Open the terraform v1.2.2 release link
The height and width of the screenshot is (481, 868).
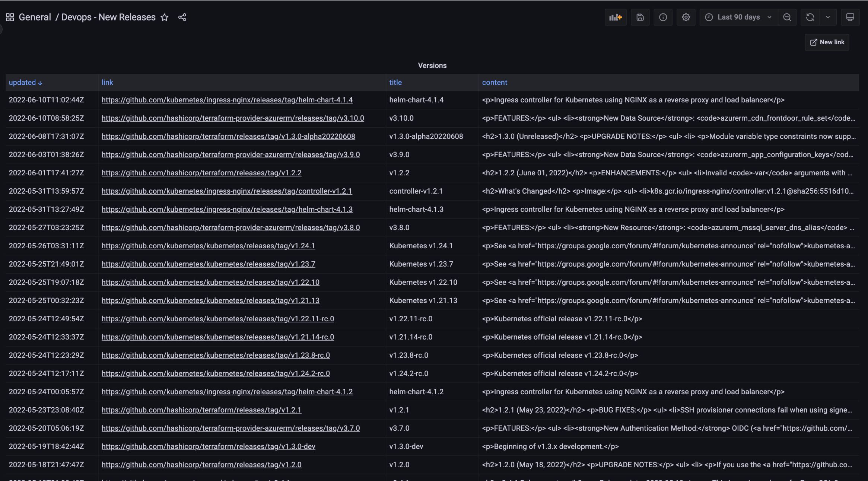tap(201, 173)
